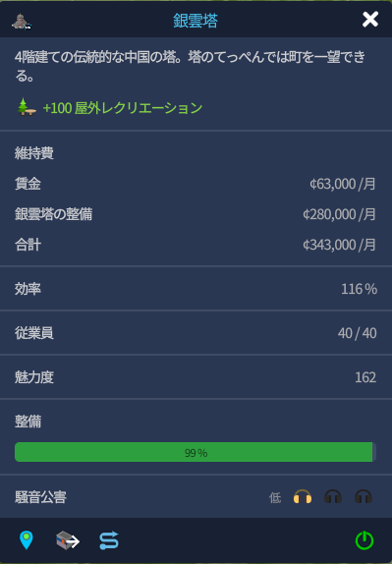Screen dimensions: 392x564
Task: Click the 合計 ¢343,000 total value
Action: (x=340, y=245)
